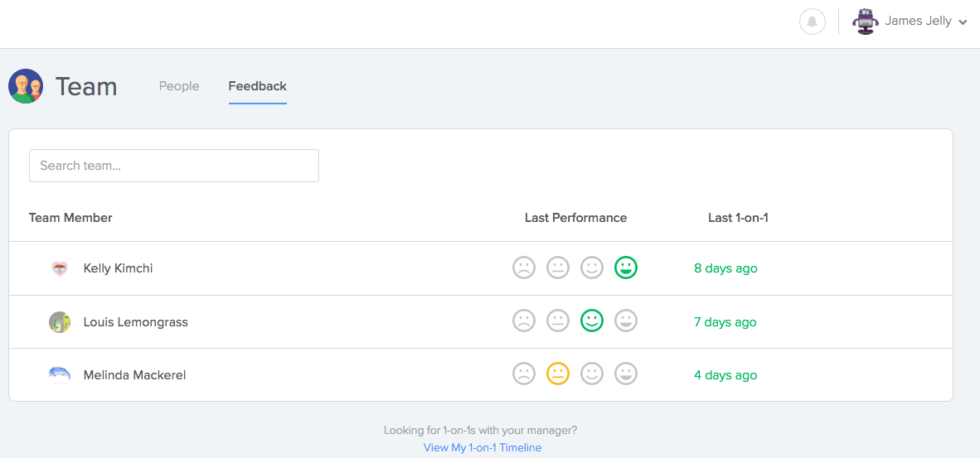
Task: Click James Jelly's robot avatar
Action: (865, 22)
